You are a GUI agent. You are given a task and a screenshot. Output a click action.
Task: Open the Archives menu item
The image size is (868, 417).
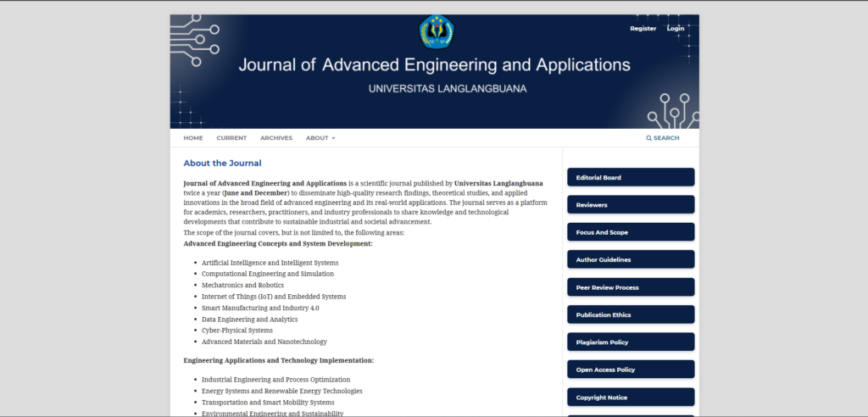coord(276,138)
